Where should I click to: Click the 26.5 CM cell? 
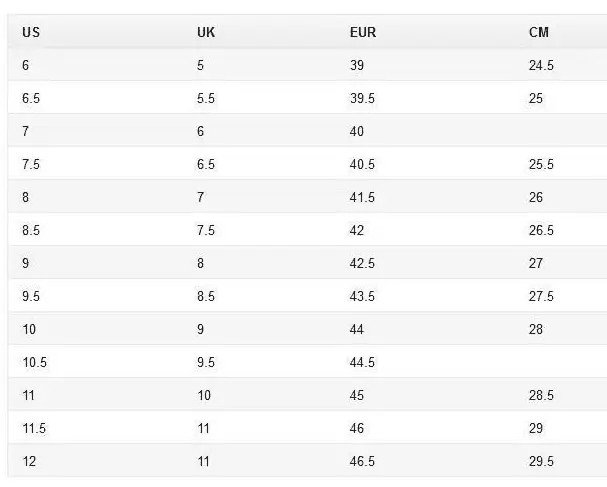click(x=541, y=230)
